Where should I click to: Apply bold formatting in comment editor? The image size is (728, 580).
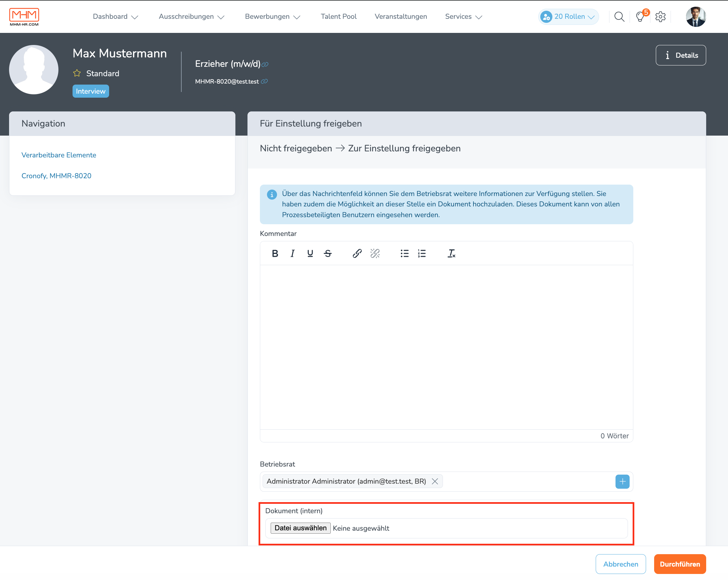tap(275, 253)
